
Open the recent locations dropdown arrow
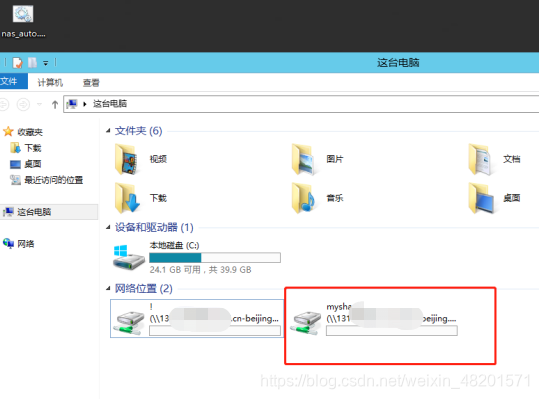click(40, 104)
